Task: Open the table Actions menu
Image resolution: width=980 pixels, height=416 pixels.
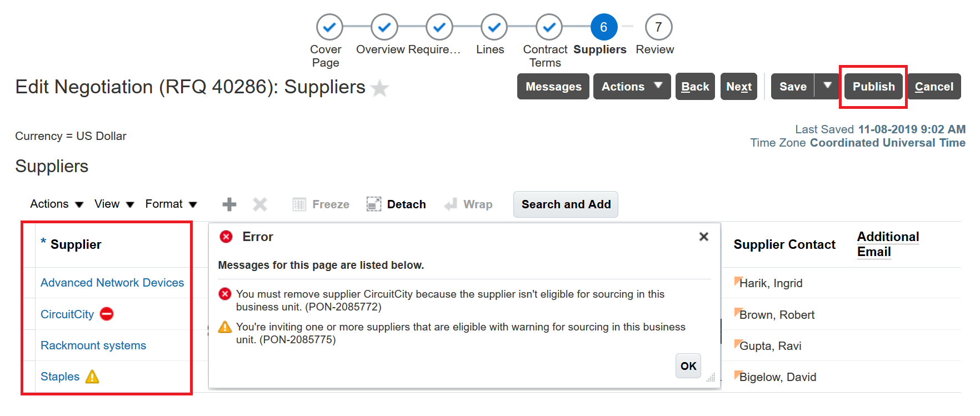Action: (56, 204)
